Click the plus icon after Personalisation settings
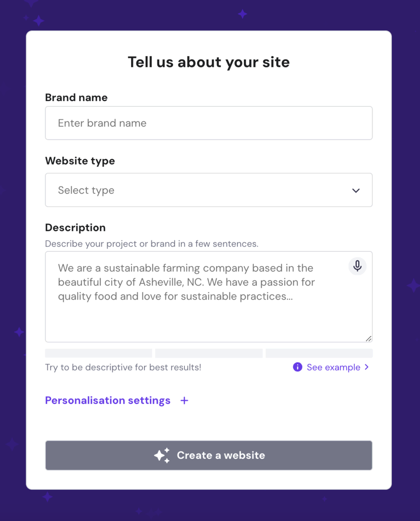 click(x=184, y=400)
